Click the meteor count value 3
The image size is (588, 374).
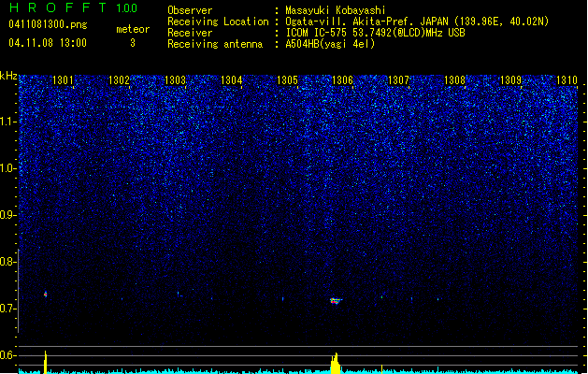(x=133, y=43)
